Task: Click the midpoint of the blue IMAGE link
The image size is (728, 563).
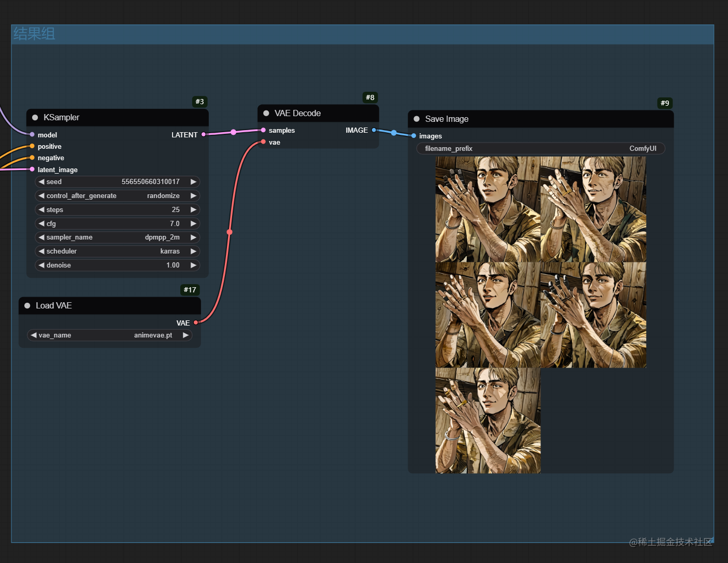Action: point(394,133)
